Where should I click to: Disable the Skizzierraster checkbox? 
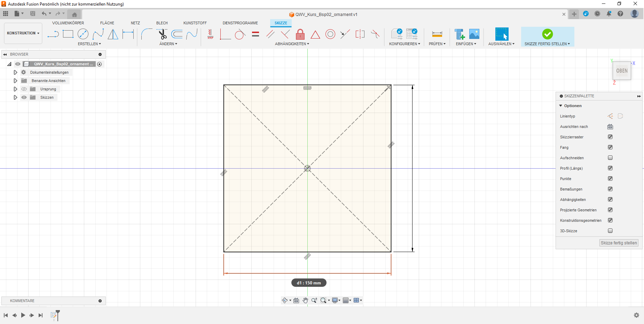[610, 137]
